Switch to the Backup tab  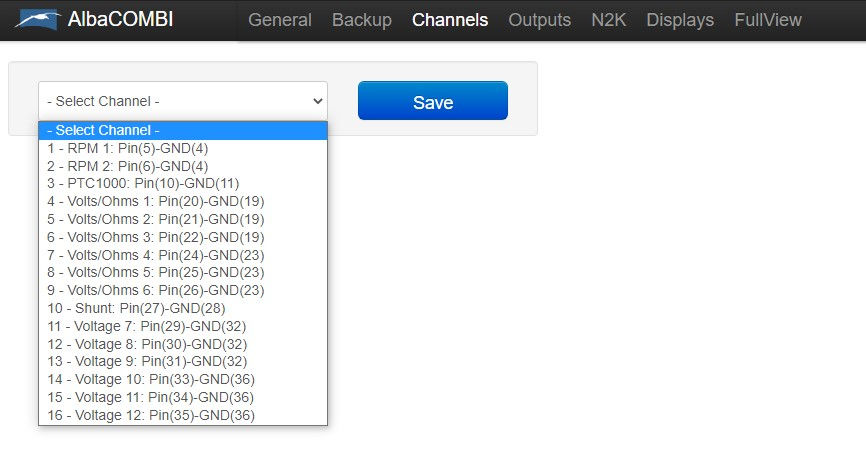click(362, 20)
